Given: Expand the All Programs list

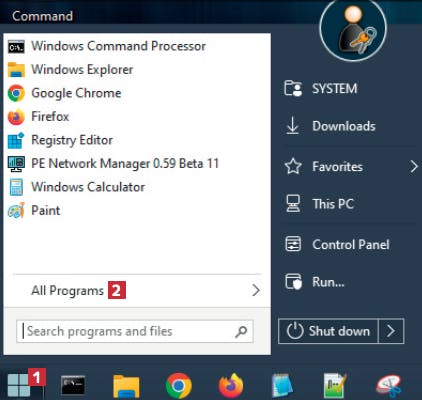Looking at the screenshot, I should pyautogui.click(x=137, y=290).
